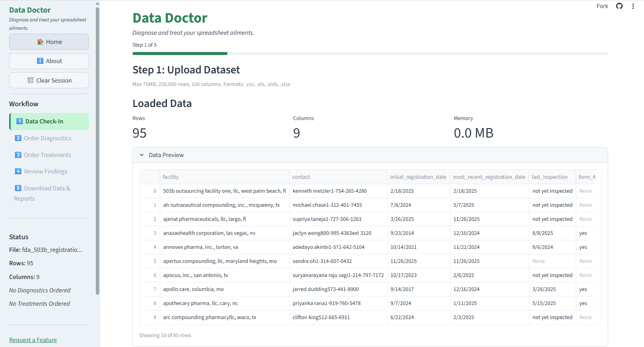The height and width of the screenshot is (347, 644).
Task: Click the step 3 badge beside Order Treatments
Action: 18,155
